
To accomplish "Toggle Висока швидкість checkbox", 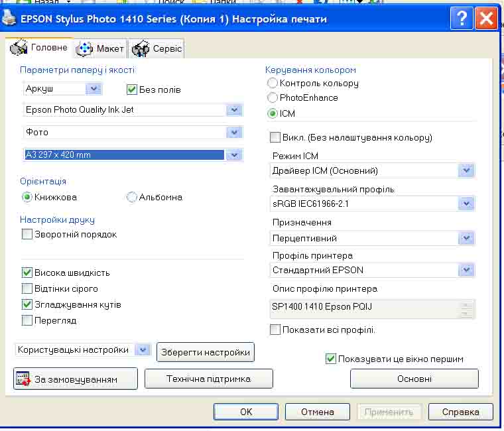I will (27, 273).
